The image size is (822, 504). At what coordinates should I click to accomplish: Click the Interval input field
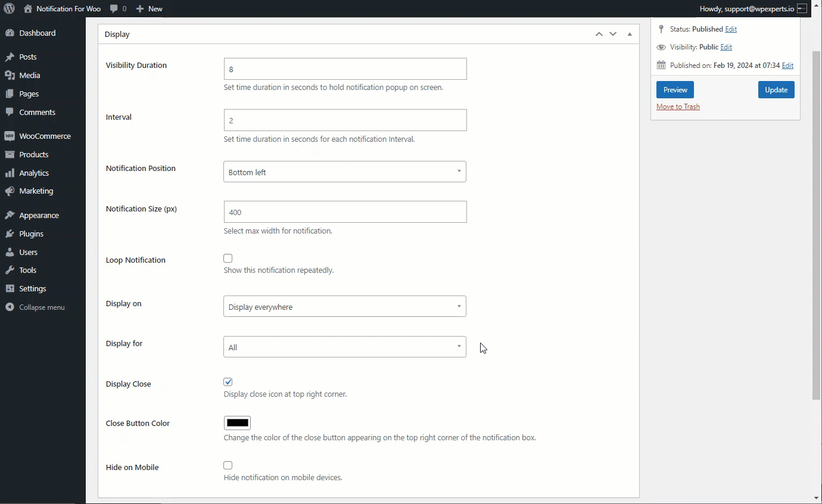point(345,120)
